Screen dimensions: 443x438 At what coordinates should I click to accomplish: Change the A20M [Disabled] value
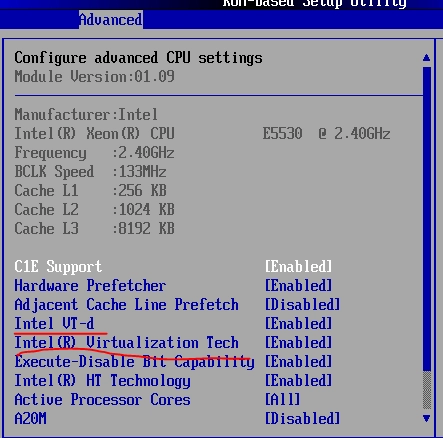click(x=302, y=419)
